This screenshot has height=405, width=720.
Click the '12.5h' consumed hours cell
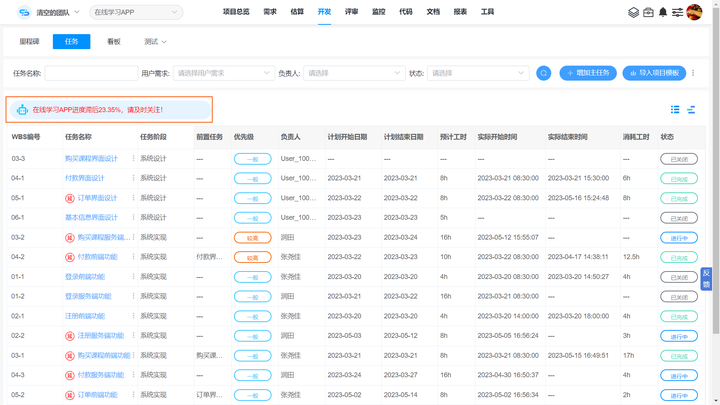(631, 257)
